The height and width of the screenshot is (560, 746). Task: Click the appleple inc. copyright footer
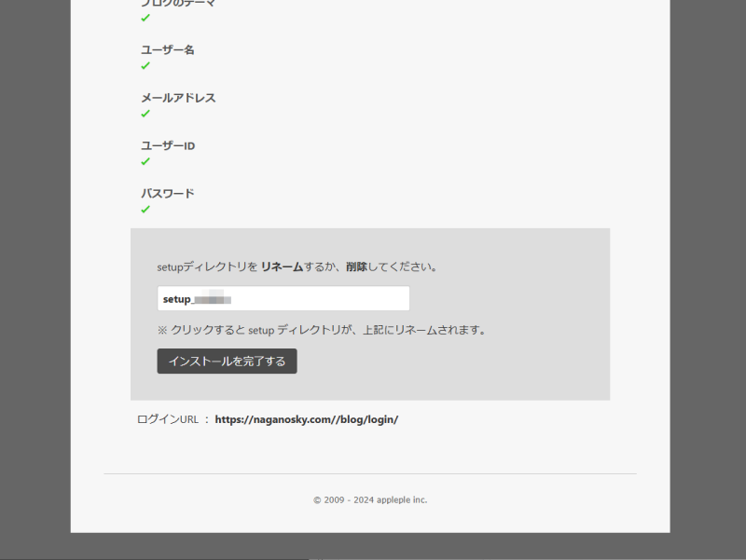click(370, 500)
